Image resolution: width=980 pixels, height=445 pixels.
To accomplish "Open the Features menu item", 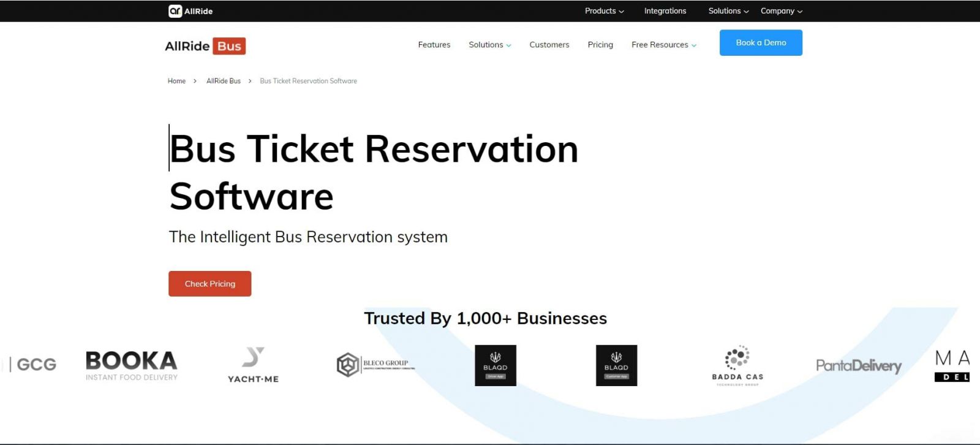I will click(434, 45).
